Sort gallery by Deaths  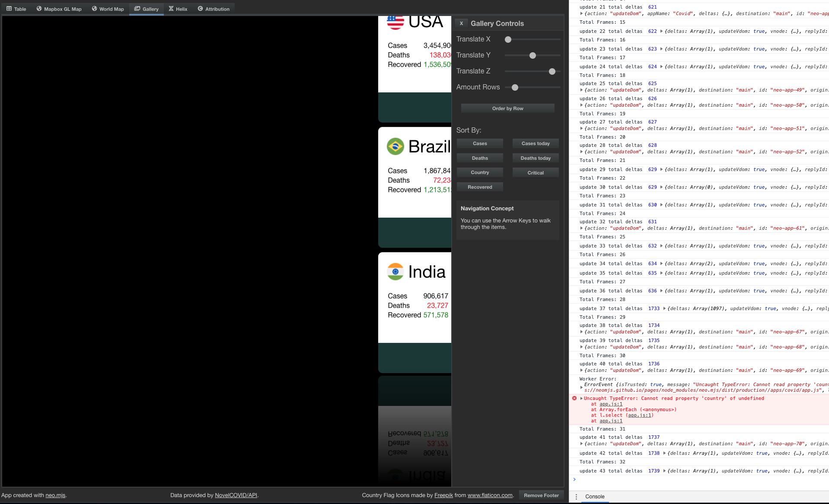click(480, 158)
